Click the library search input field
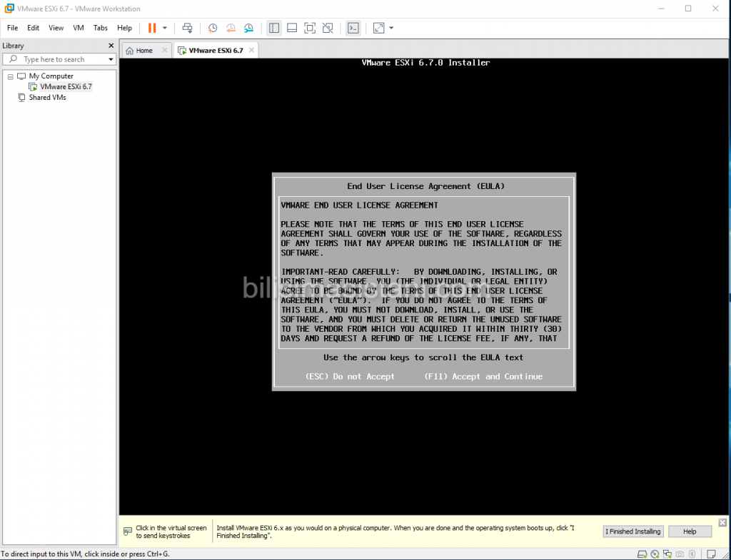Image resolution: width=731 pixels, height=560 pixels. (x=59, y=59)
